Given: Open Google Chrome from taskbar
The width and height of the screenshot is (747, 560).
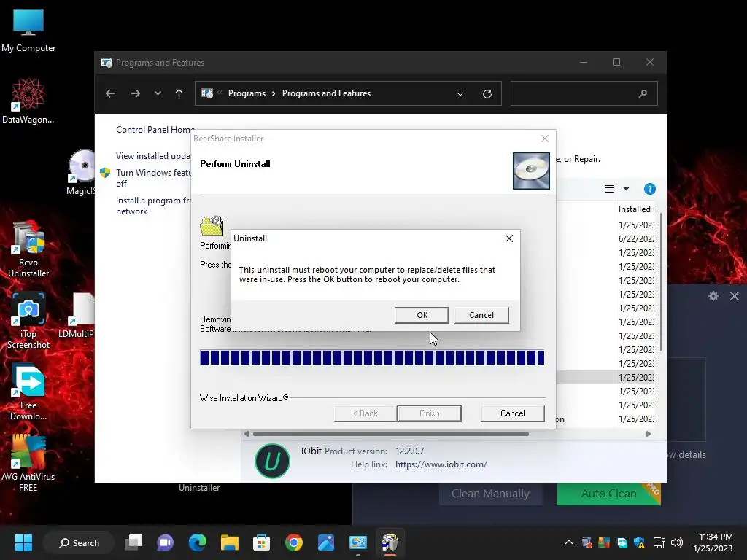Looking at the screenshot, I should click(293, 542).
